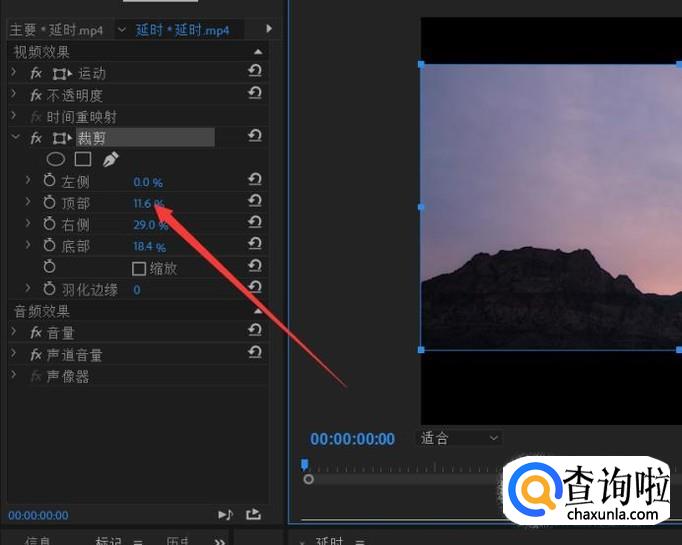
Task: Click effect controls timecode 00:00:00:00
Action: [38, 515]
